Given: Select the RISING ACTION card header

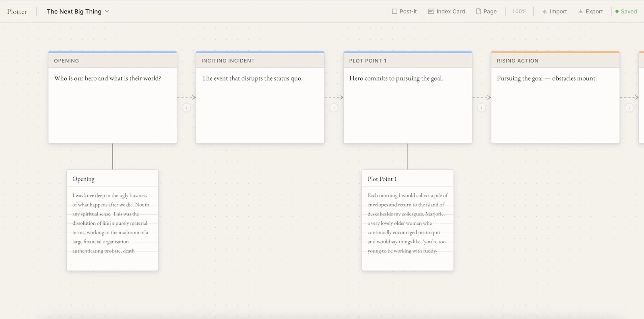Looking at the screenshot, I should click(x=555, y=60).
